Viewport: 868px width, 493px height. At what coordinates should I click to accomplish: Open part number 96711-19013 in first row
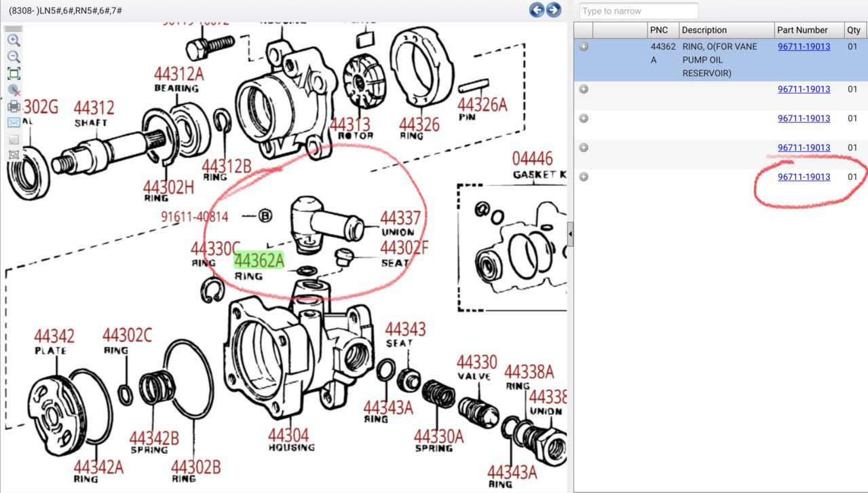pyautogui.click(x=804, y=47)
